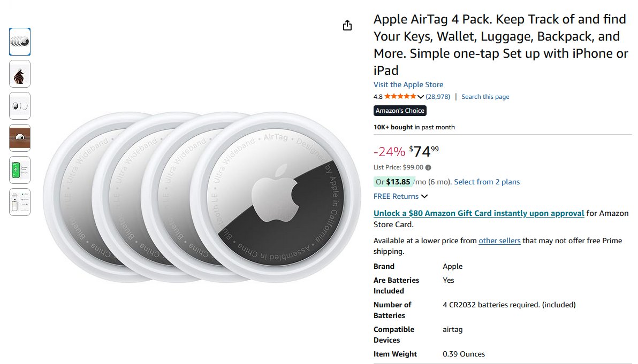Image resolution: width=638 pixels, height=364 pixels.
Task: Select the AirTag front and back thumbnail
Action: click(20, 106)
